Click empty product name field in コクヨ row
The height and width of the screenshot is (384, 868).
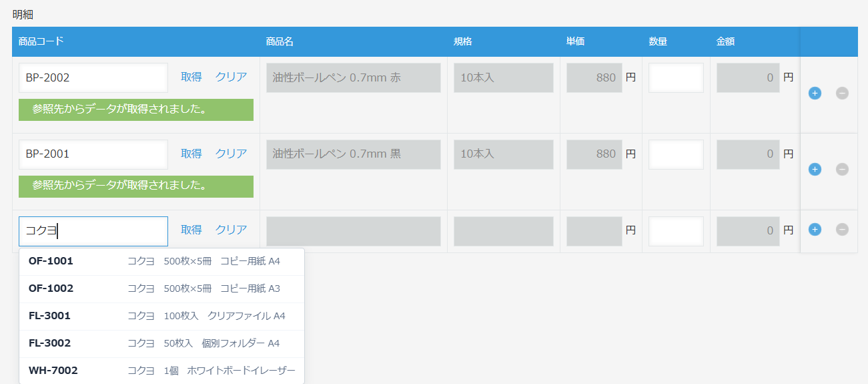(x=354, y=231)
